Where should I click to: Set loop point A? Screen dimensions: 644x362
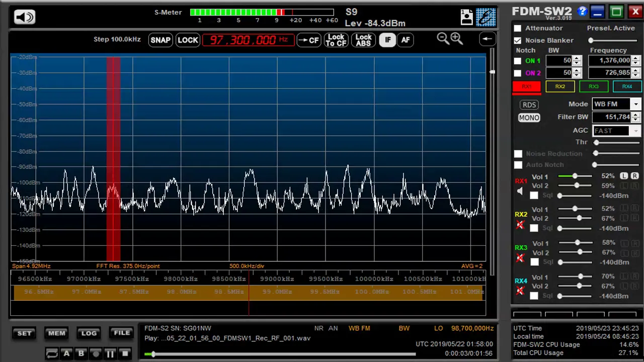[66, 353]
